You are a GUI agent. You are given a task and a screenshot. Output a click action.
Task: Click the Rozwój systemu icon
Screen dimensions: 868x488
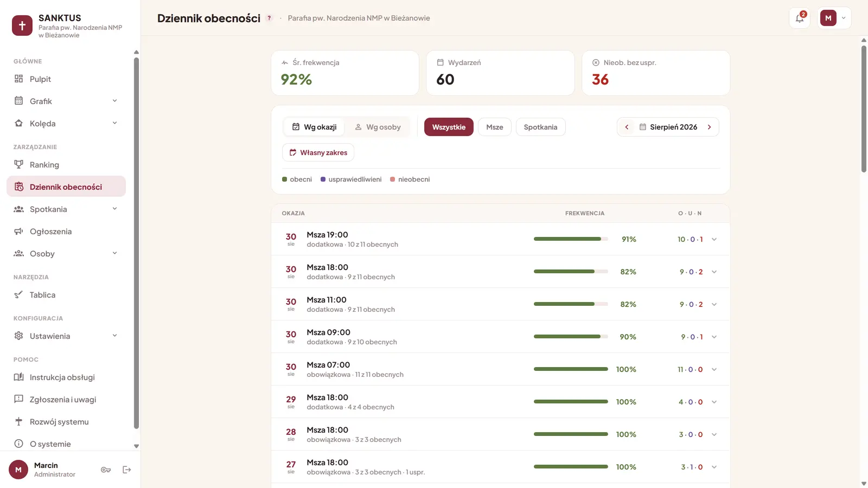pos(19,421)
